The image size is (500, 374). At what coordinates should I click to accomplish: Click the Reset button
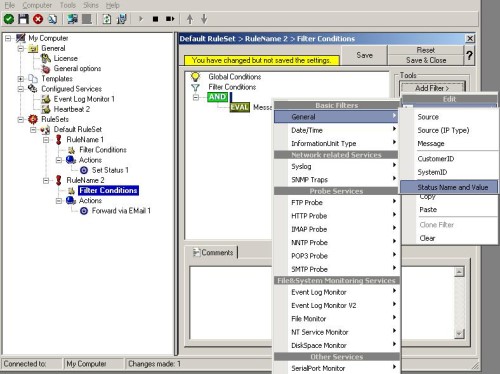426,50
